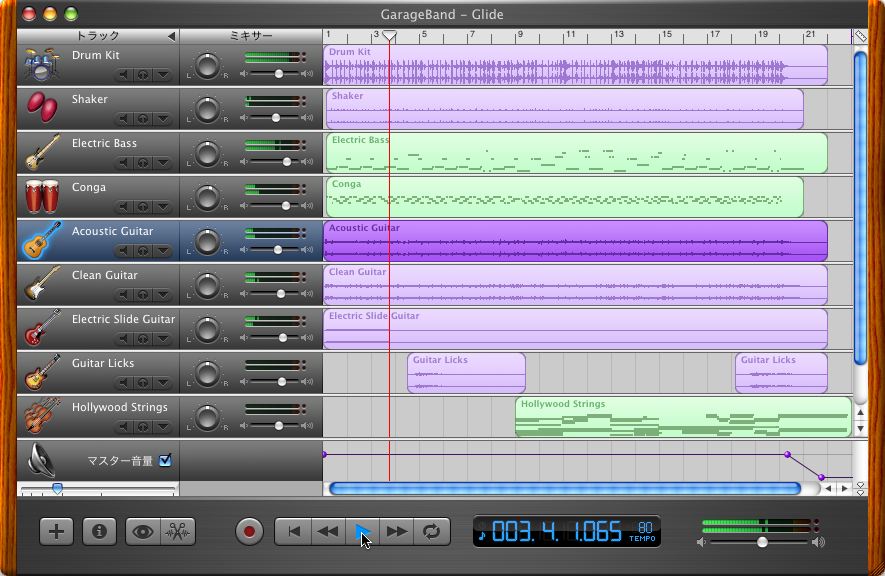The width and height of the screenshot is (885, 576).
Task: Click the ミキサー column header
Action: [x=251, y=36]
